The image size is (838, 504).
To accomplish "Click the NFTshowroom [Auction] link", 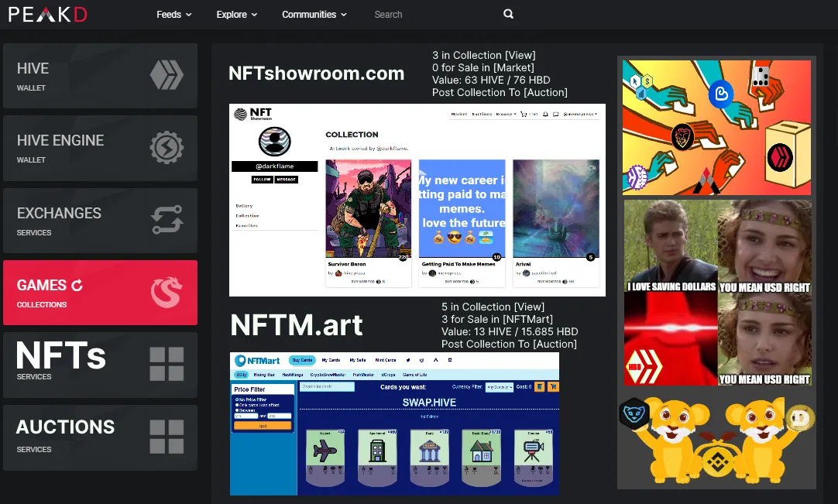I will coord(545,92).
